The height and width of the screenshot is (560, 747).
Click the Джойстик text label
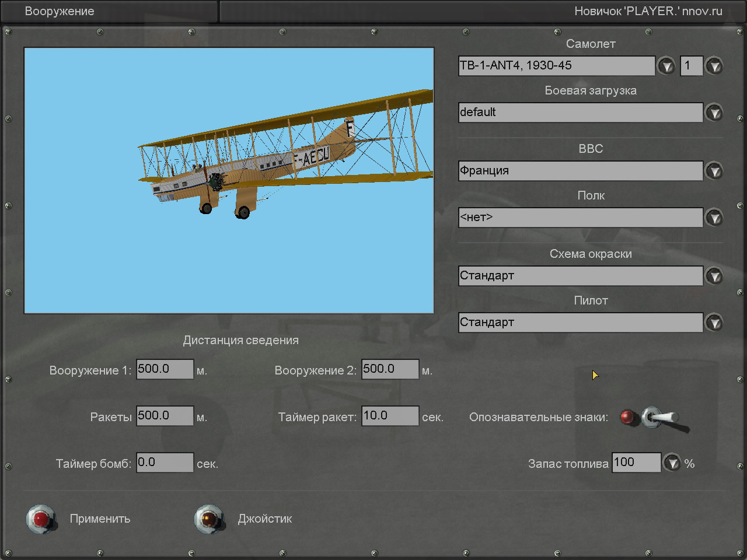click(264, 519)
